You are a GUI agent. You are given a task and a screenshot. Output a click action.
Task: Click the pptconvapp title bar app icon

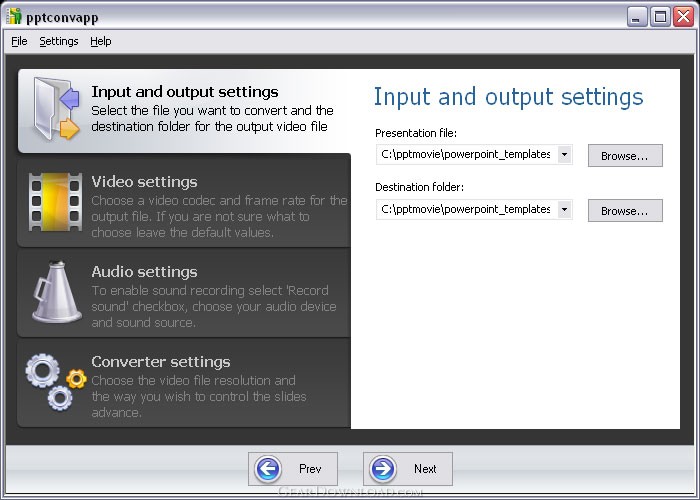point(14,17)
